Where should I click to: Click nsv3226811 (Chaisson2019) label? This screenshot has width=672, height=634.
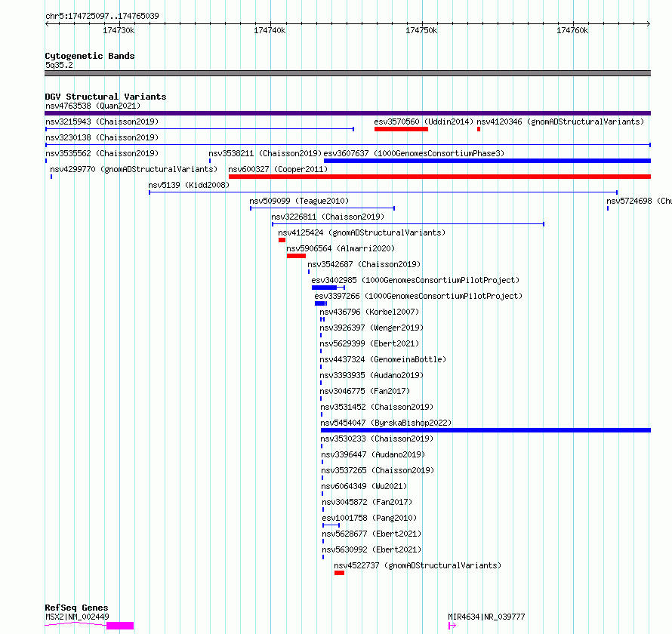click(328, 217)
